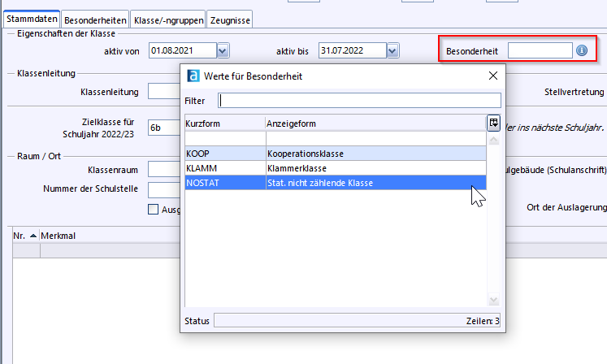This screenshot has width=607, height=364.
Task: Open the column chooser icon in the value list
Action: tap(493, 123)
